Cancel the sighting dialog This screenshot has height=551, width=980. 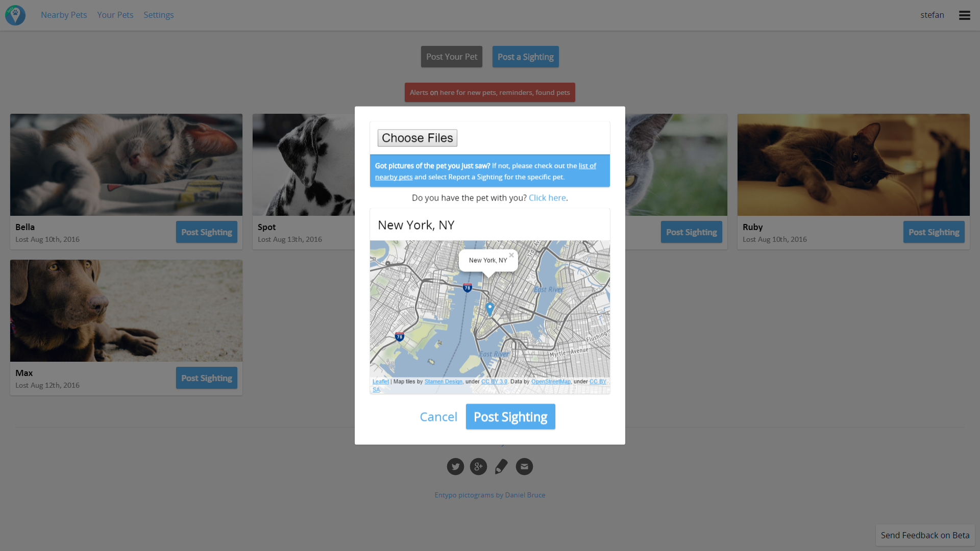click(438, 417)
